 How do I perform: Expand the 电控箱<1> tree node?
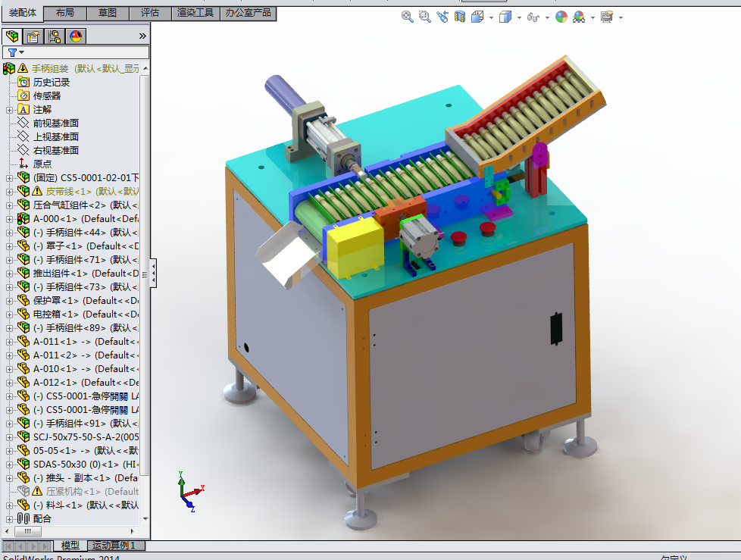[x=9, y=314]
